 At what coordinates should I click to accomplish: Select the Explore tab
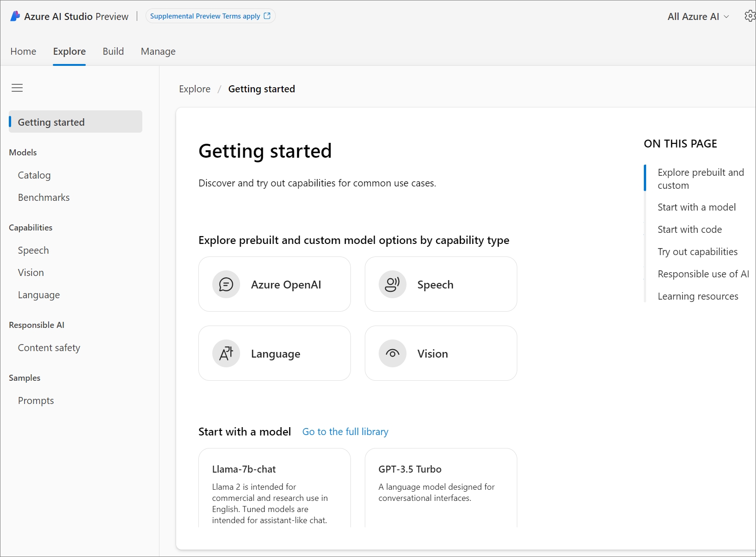point(70,51)
